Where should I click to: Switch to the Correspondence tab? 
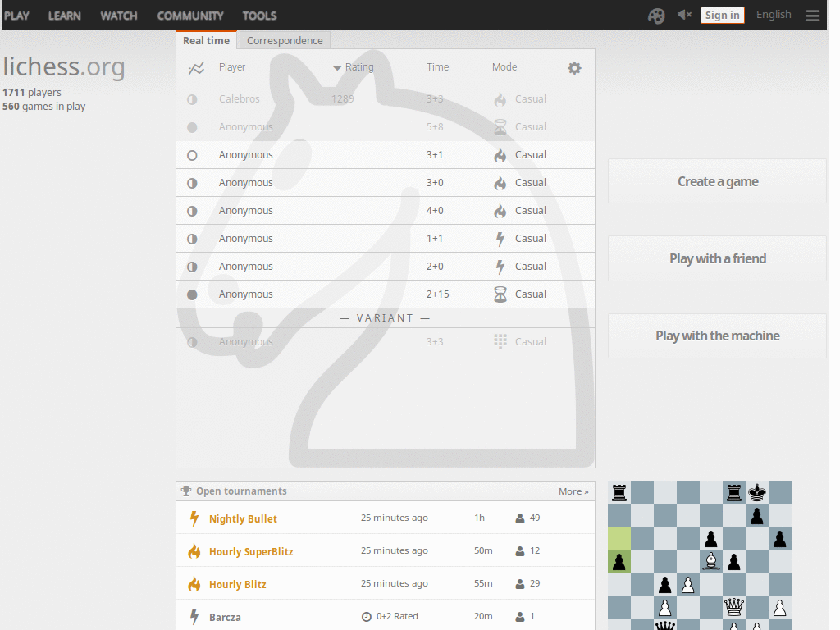285,41
